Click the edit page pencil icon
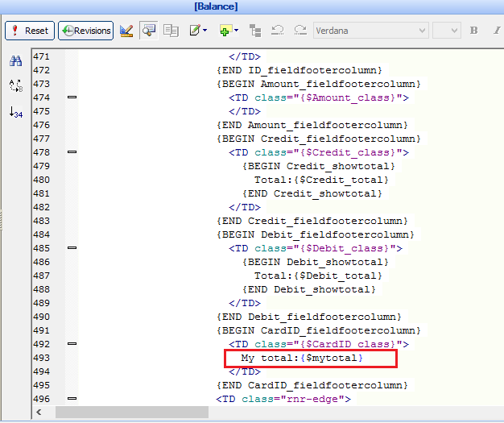The image size is (504, 423). [x=195, y=31]
